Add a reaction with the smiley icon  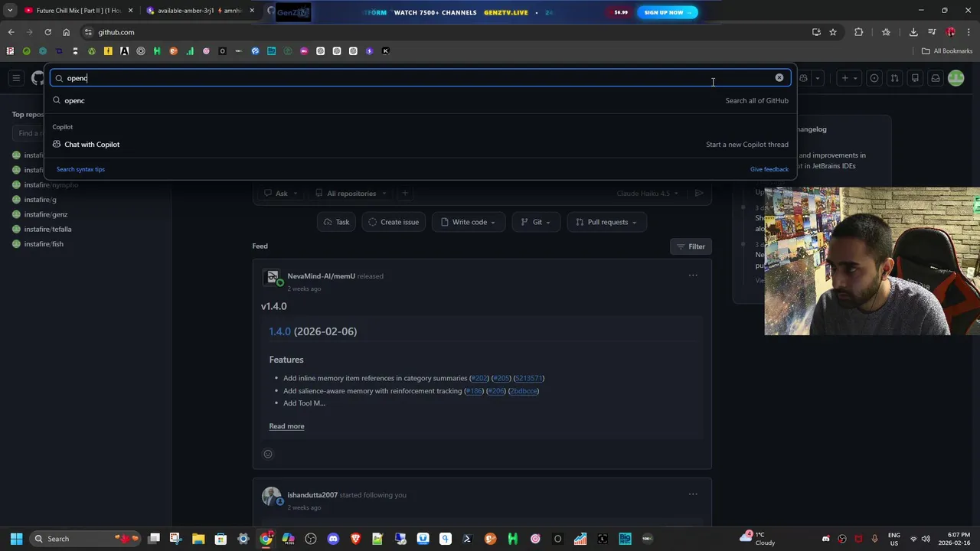tap(268, 454)
